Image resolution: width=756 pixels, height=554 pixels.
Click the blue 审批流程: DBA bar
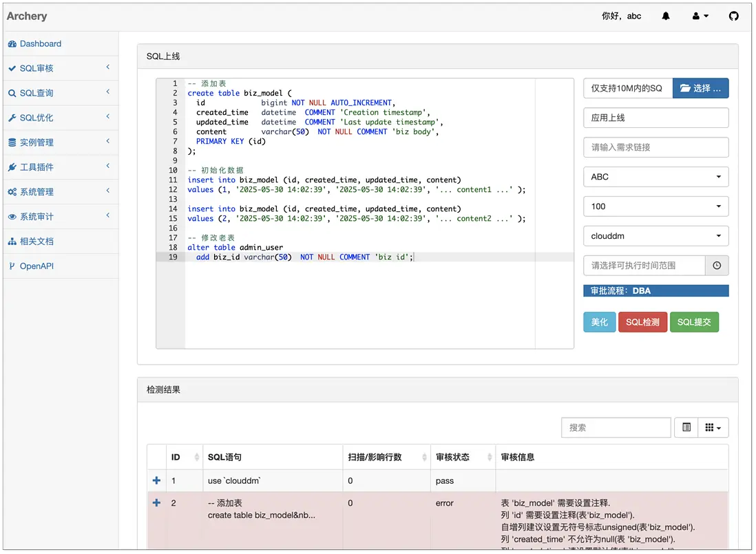click(x=655, y=290)
